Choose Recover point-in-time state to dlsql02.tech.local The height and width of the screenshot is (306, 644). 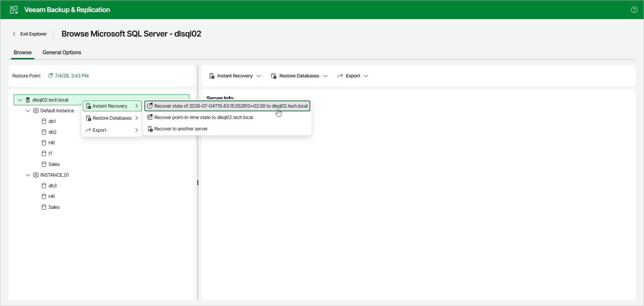click(227, 117)
